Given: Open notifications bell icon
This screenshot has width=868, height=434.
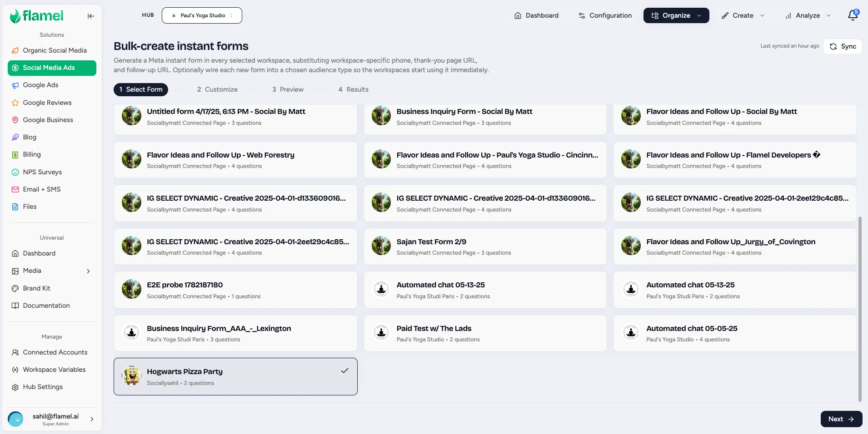Looking at the screenshot, I should click(853, 15).
